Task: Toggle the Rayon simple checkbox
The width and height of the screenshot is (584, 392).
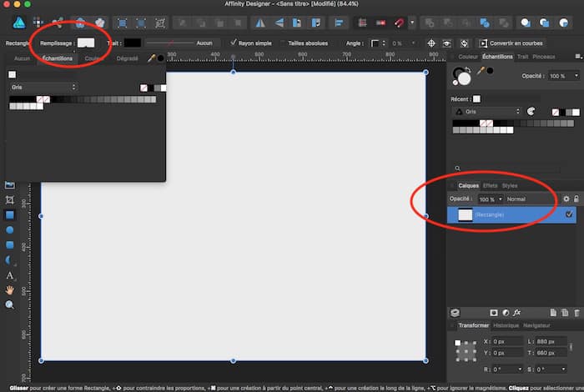Action: click(x=233, y=43)
